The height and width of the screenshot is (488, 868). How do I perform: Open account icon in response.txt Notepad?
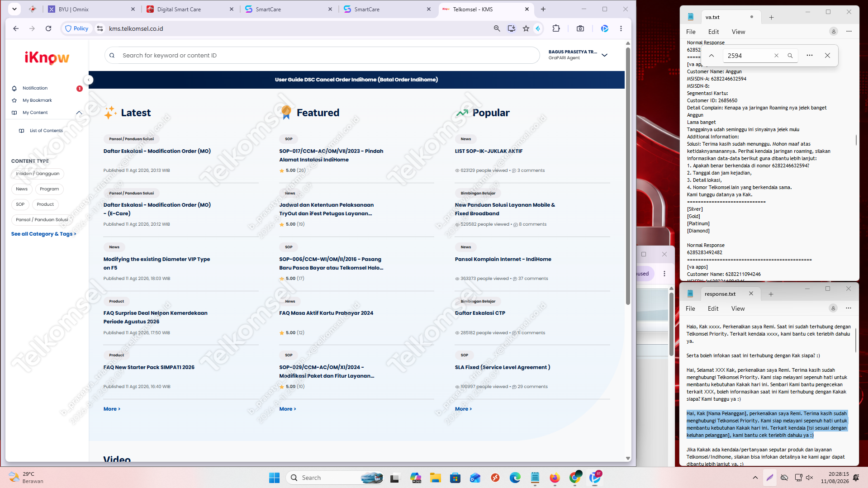pos(833,308)
